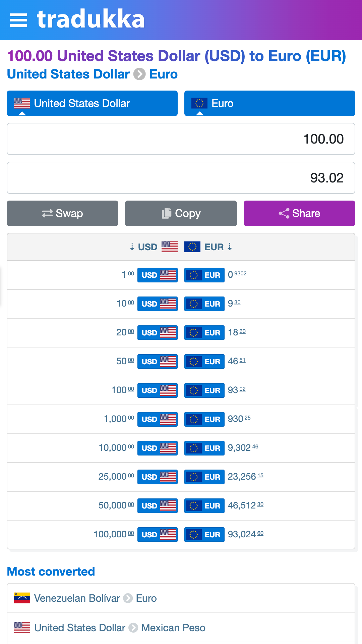
Task: Select the 1,000.00 USD row button
Action: [158, 419]
